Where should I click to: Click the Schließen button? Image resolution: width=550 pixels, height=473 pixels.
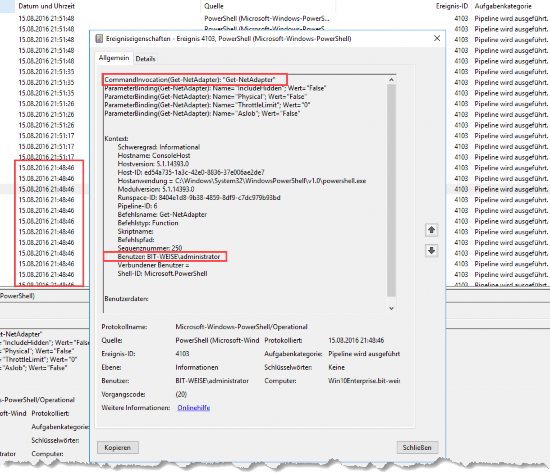417,447
